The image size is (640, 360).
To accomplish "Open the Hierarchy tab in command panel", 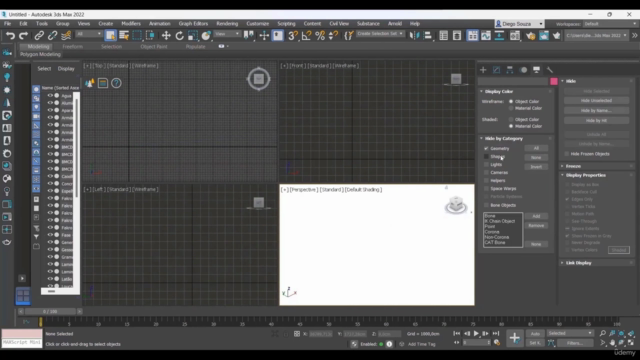I will point(510,70).
